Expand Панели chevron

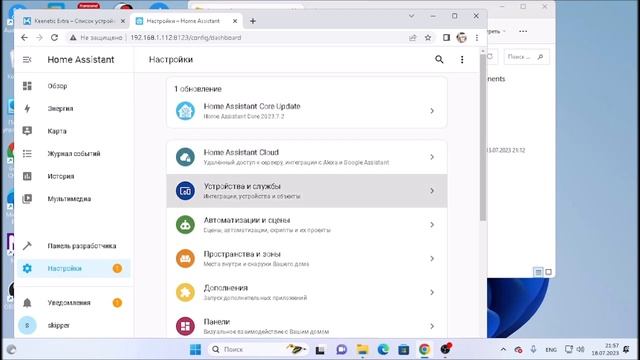[x=432, y=326]
